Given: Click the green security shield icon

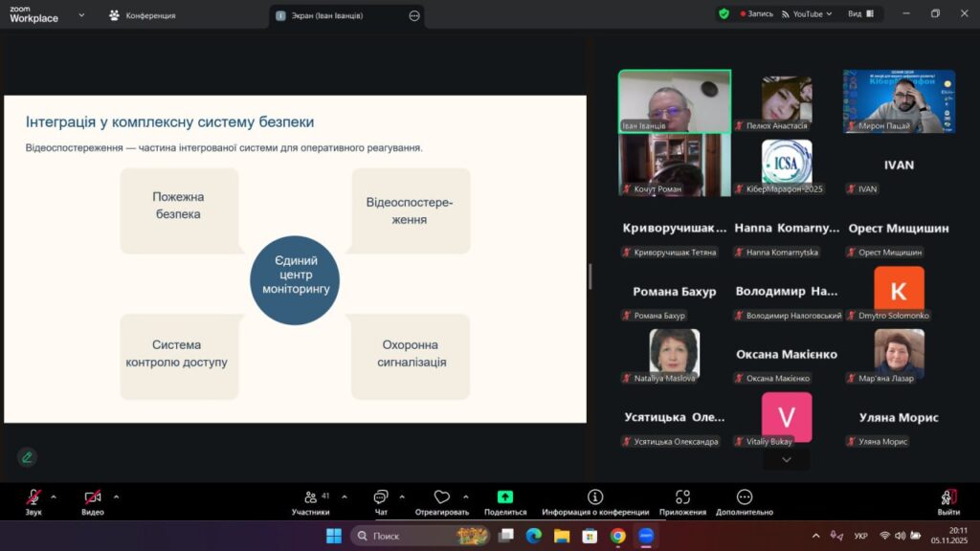Looking at the screenshot, I should click(x=724, y=14).
